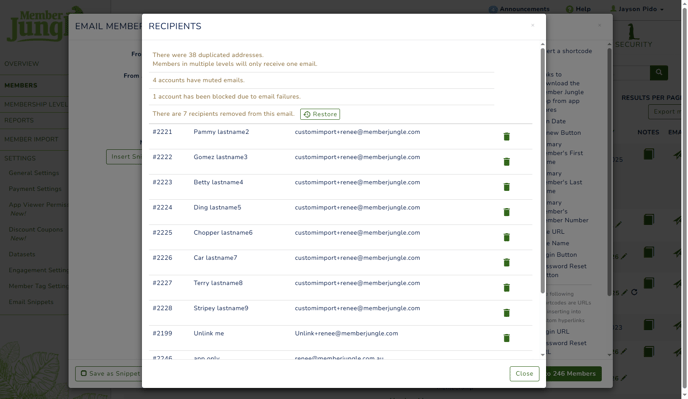This screenshot has width=688, height=399.
Task: Click member number #2228
Action: pyautogui.click(x=162, y=308)
